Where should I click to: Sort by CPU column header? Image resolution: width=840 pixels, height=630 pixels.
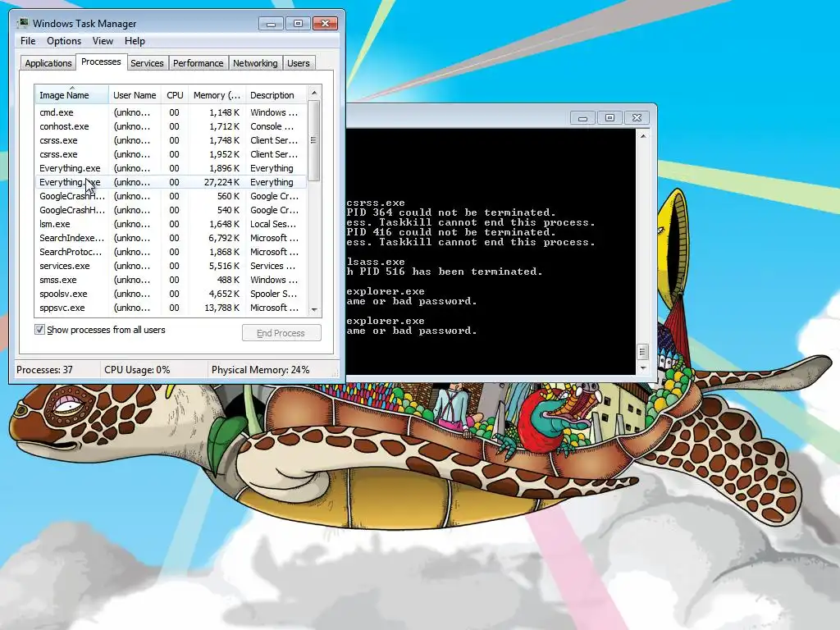(175, 95)
